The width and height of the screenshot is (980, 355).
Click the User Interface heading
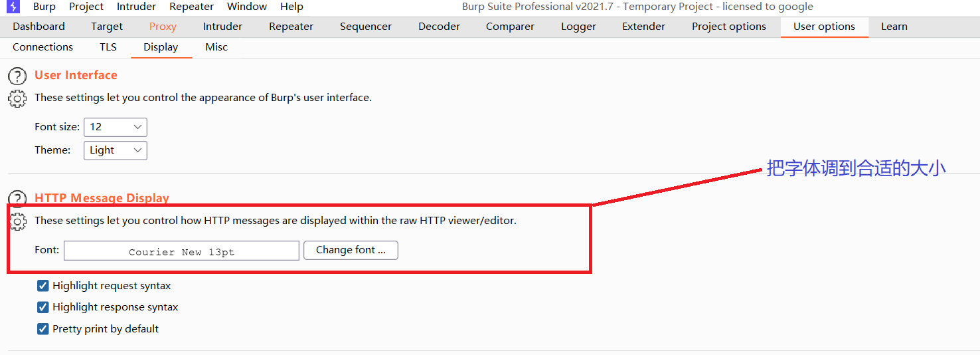click(76, 75)
